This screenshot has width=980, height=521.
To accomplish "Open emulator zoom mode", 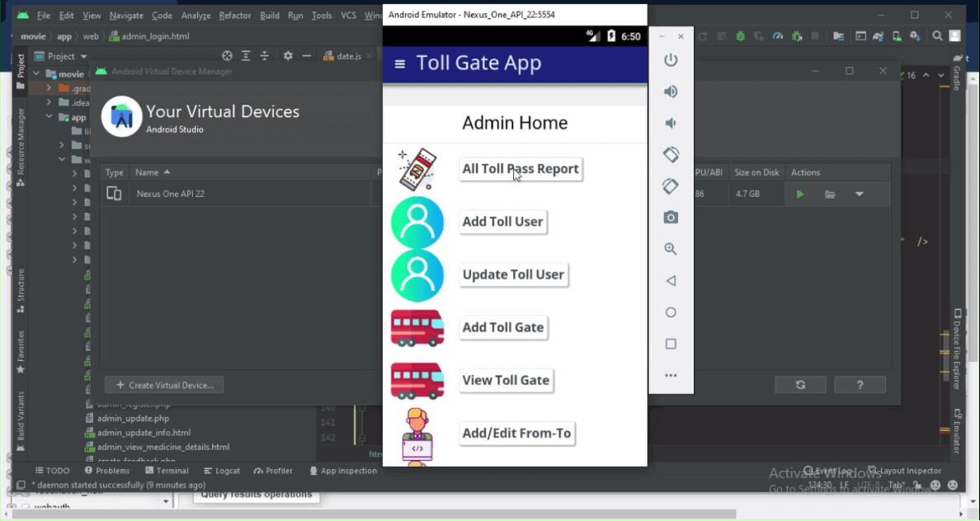I will pyautogui.click(x=671, y=248).
